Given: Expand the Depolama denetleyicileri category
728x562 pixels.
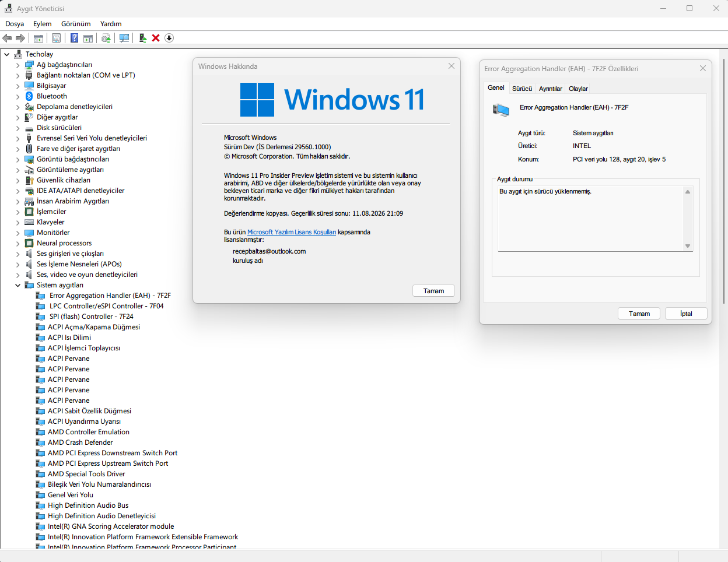Looking at the screenshot, I should pos(17,107).
